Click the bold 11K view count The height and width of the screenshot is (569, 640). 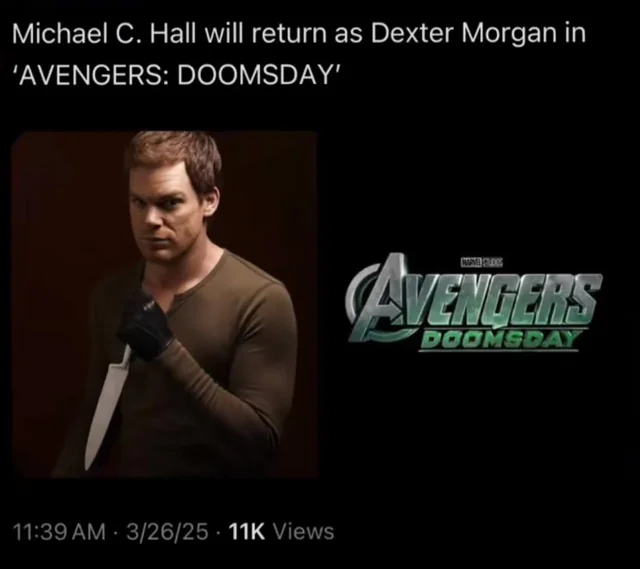coord(247,532)
